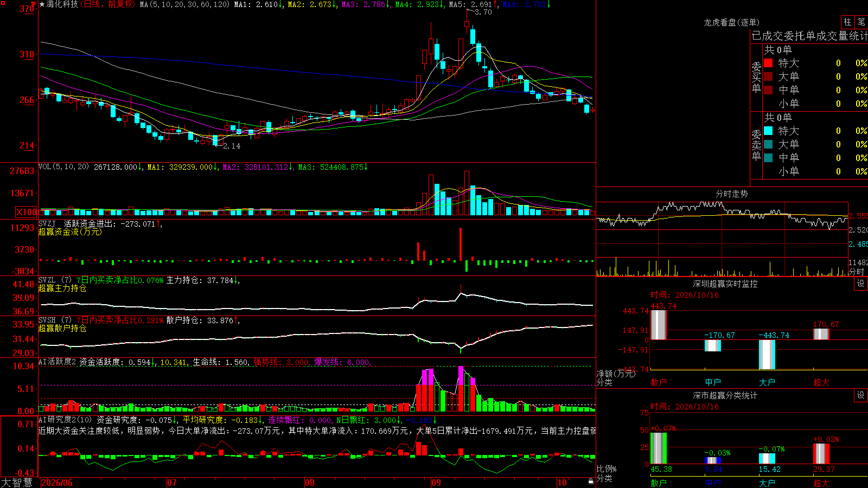Click the 09 month marker on timeline
Viewport: 868px width, 488px height.
(x=436, y=483)
